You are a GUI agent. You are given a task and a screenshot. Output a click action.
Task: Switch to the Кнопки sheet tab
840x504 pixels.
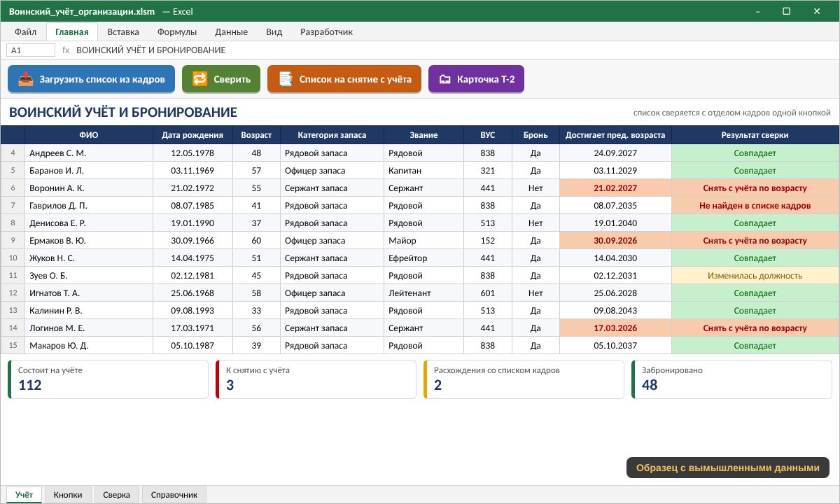[68, 495]
